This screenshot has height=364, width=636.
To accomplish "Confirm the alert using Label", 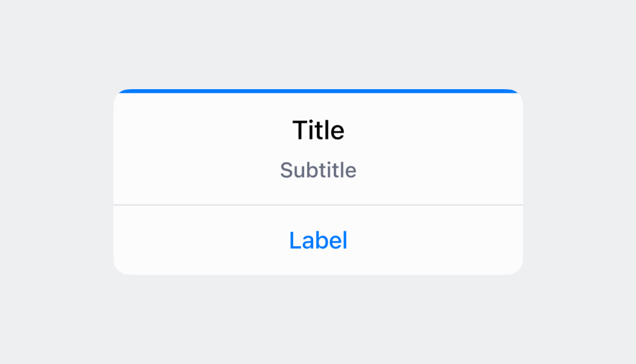I will 318,240.
